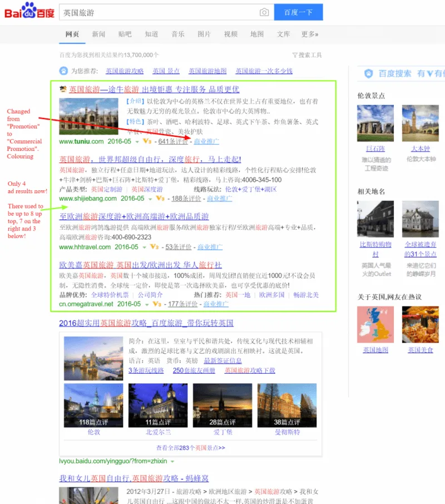Switch to the 新闻 tab
The height and width of the screenshot is (504, 445).
pos(98,34)
